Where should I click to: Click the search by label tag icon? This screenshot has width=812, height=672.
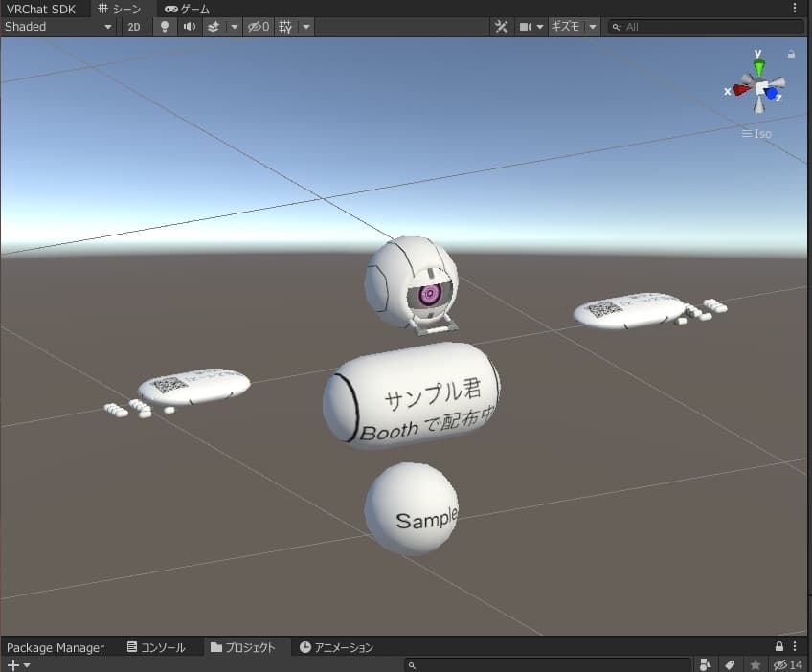[730, 664]
